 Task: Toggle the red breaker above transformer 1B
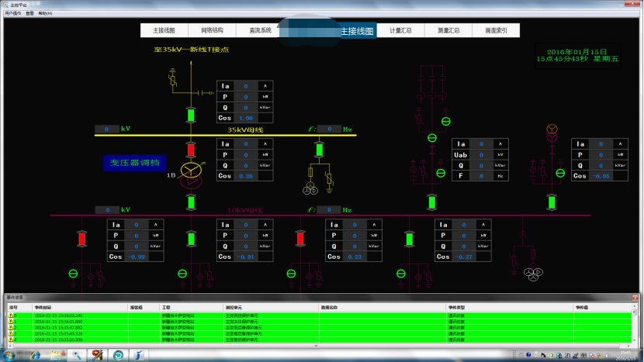point(191,150)
